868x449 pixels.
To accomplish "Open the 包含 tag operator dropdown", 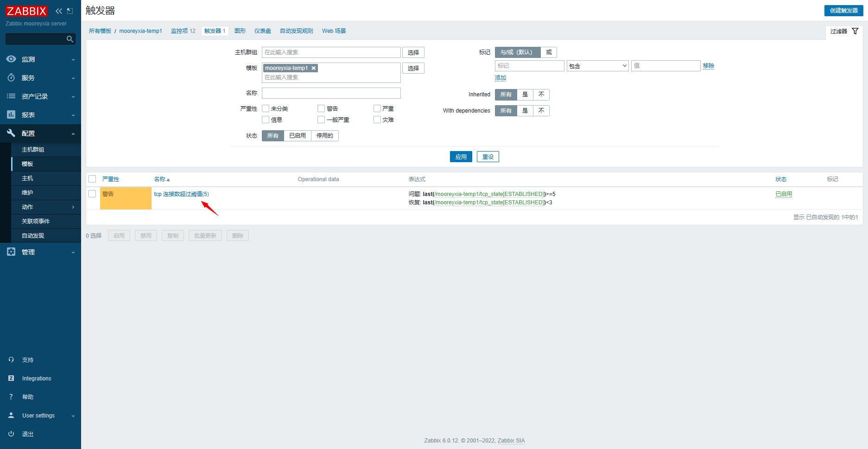I will (x=598, y=66).
